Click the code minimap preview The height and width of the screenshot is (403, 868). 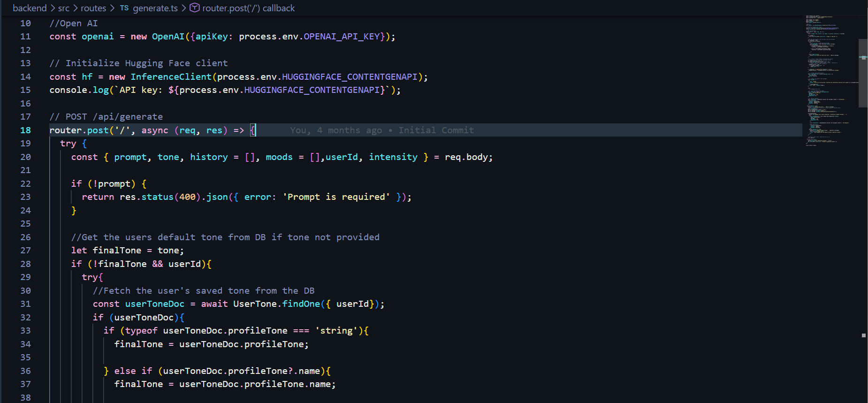click(x=830, y=80)
